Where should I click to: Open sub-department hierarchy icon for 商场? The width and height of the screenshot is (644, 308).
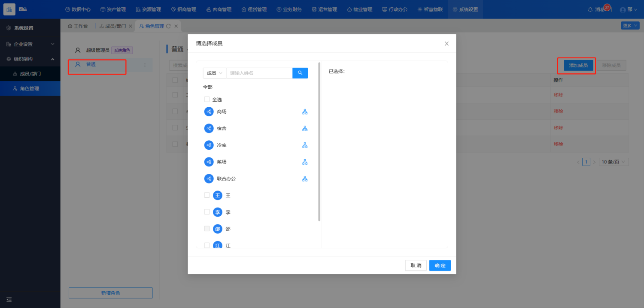pos(305,112)
